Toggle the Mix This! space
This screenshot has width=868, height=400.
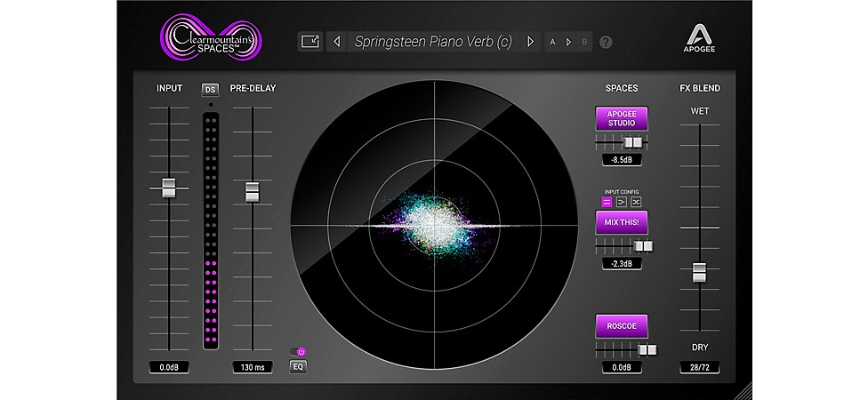(622, 222)
